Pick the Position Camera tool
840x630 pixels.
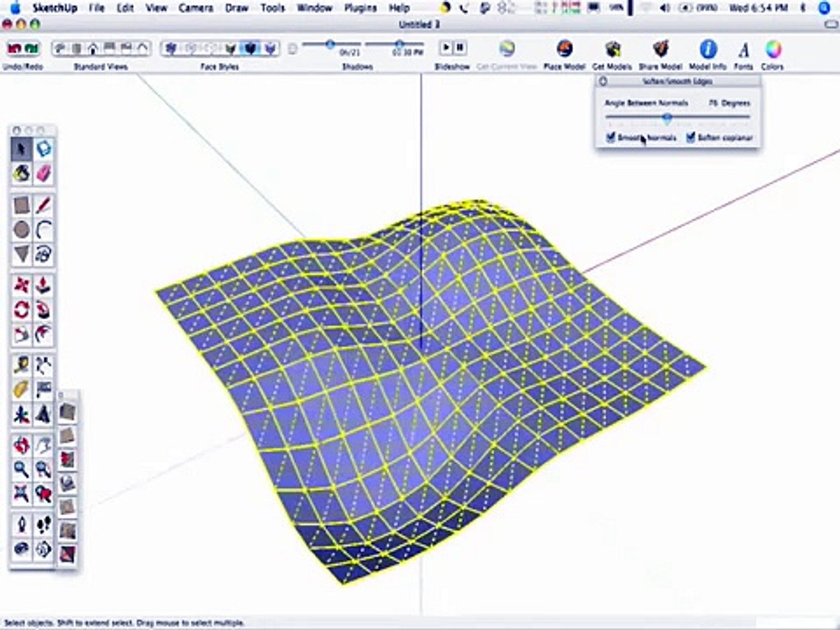point(22,526)
